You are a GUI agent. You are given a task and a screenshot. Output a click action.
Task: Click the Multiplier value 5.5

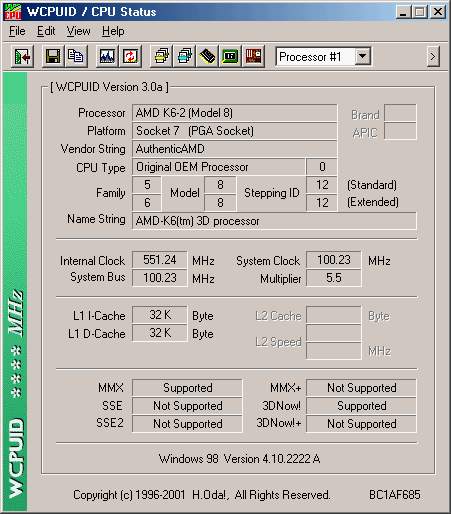click(x=333, y=278)
